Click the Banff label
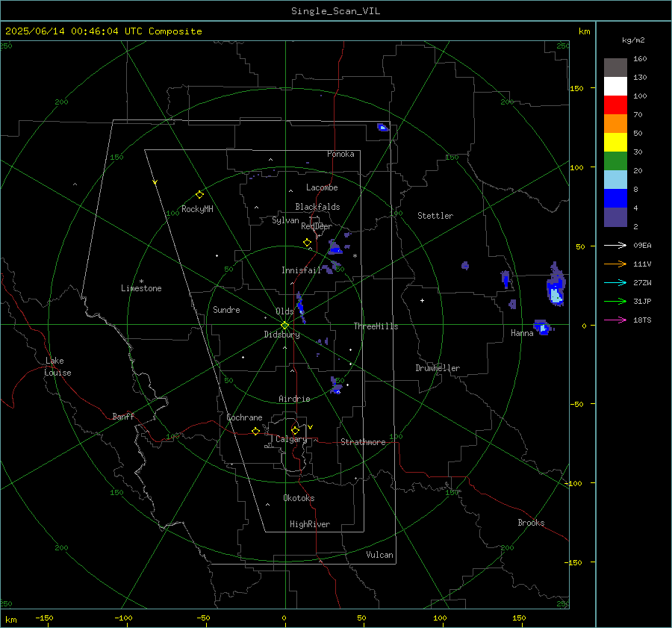 pos(123,416)
